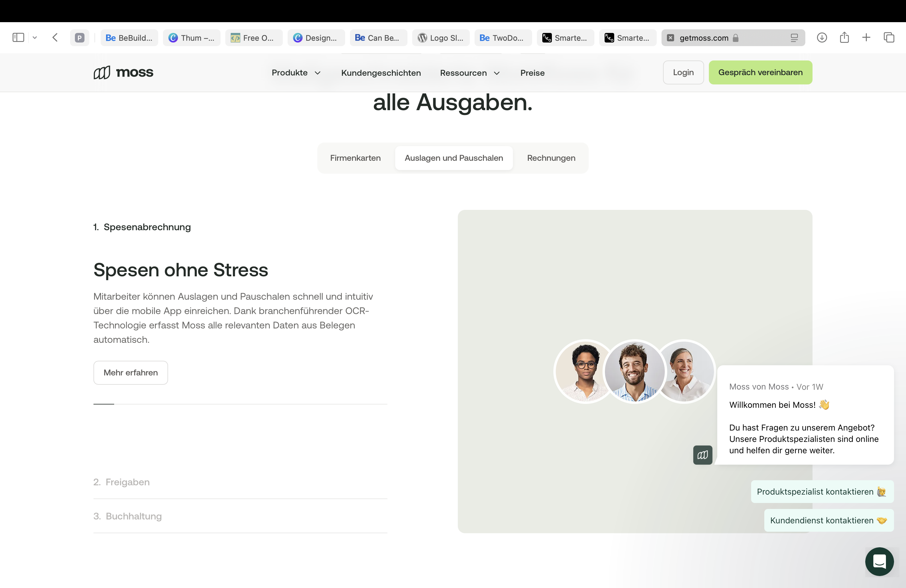This screenshot has width=906, height=588.
Task: Open the chat launcher bubble icon
Action: click(879, 561)
